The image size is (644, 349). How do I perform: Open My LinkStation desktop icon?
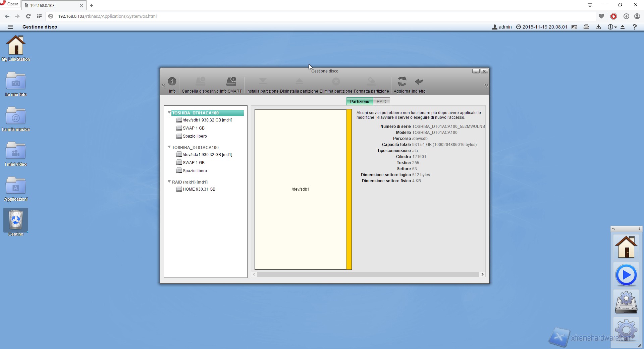tap(16, 45)
